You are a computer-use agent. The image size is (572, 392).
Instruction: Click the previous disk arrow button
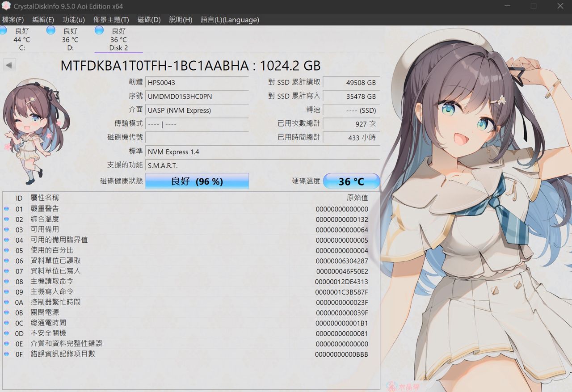9,65
